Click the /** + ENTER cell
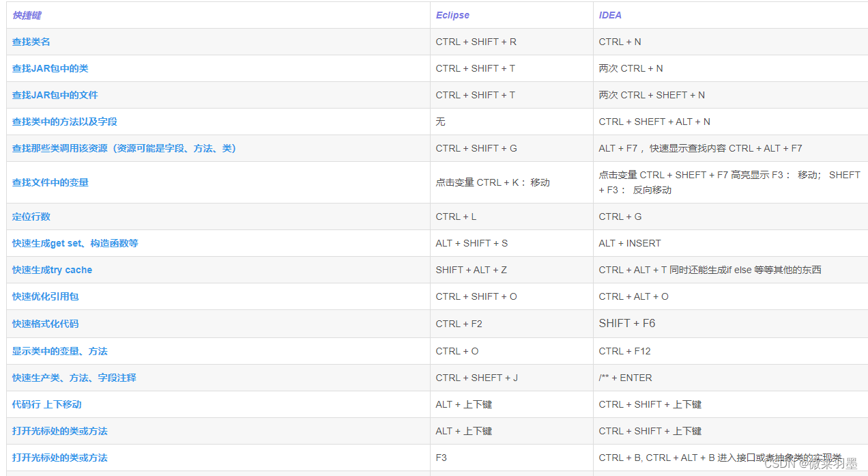Viewport: 868px width, 476px height. click(626, 378)
